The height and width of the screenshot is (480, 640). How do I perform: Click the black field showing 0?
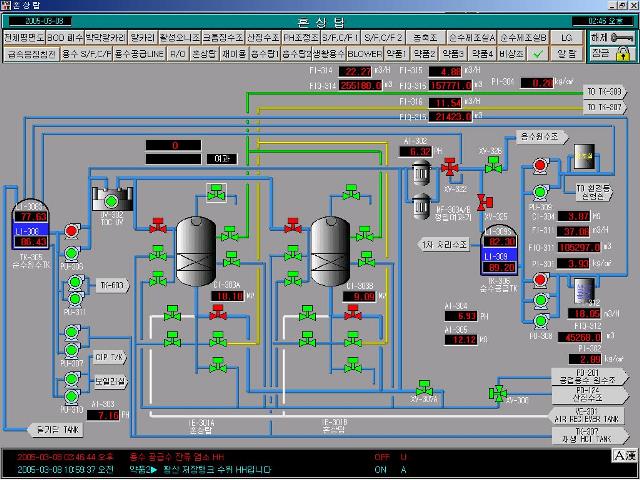[173, 145]
